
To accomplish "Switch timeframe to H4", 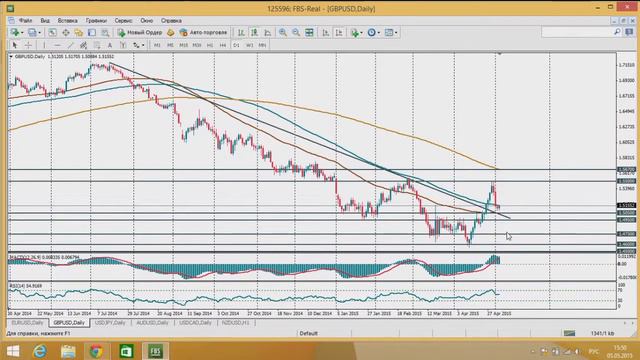I will pyautogui.click(x=223, y=45).
